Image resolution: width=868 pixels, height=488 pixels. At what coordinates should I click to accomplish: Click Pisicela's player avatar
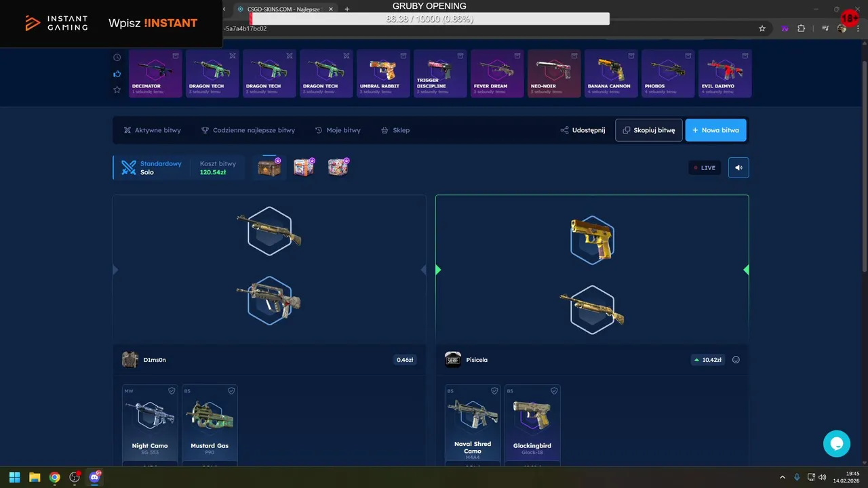453,359
